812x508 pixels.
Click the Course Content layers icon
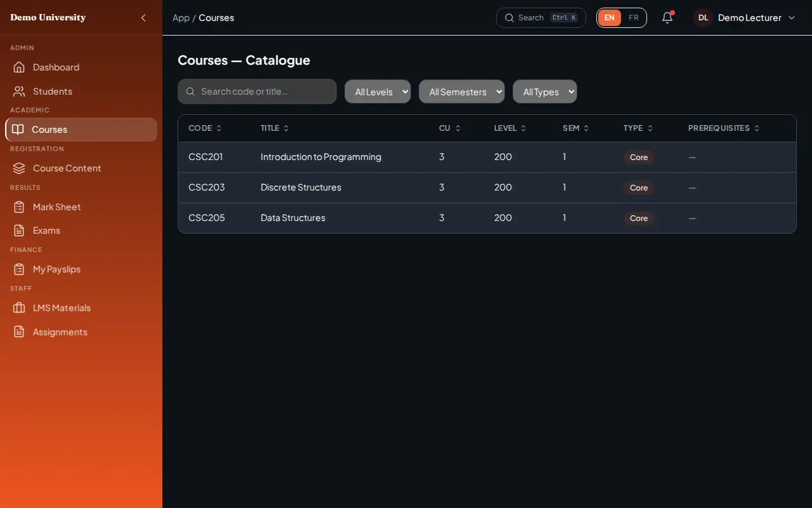(x=19, y=168)
